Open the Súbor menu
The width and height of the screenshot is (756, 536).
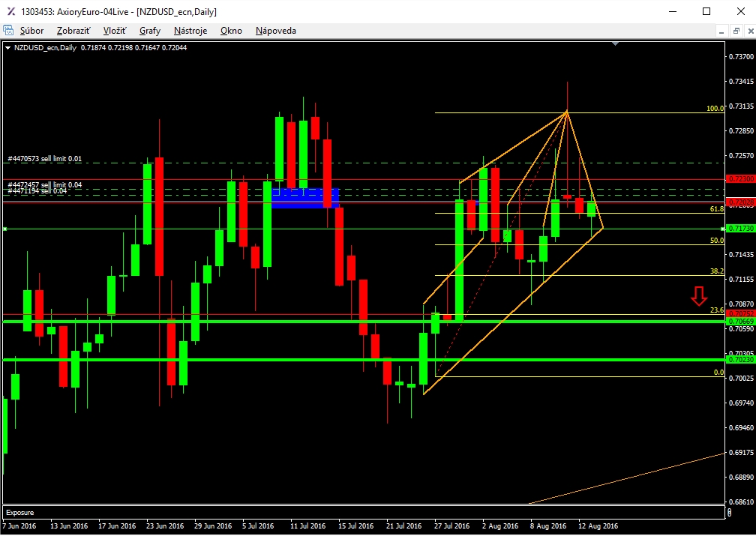pyautogui.click(x=31, y=31)
